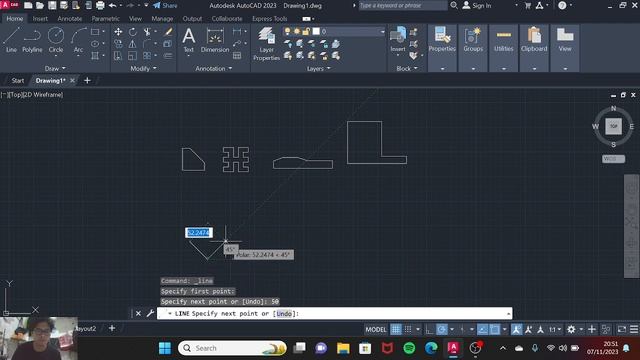Select the Line tool

pyautogui.click(x=11, y=40)
